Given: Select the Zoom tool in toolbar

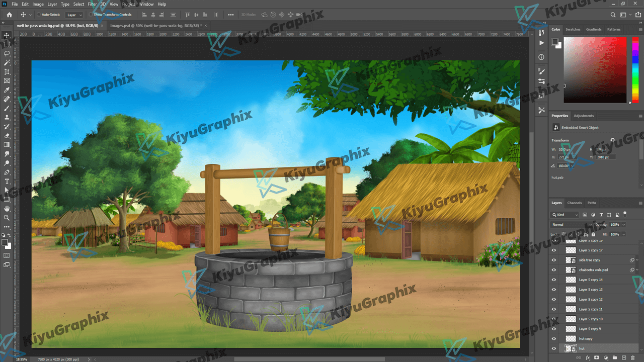Looking at the screenshot, I should (7, 218).
